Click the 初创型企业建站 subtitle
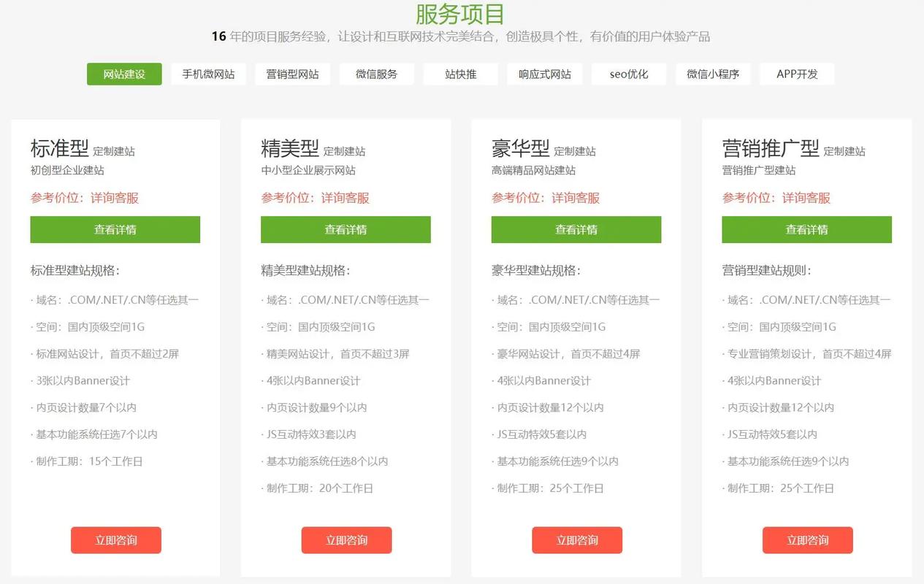The width and height of the screenshot is (924, 584). point(67,170)
